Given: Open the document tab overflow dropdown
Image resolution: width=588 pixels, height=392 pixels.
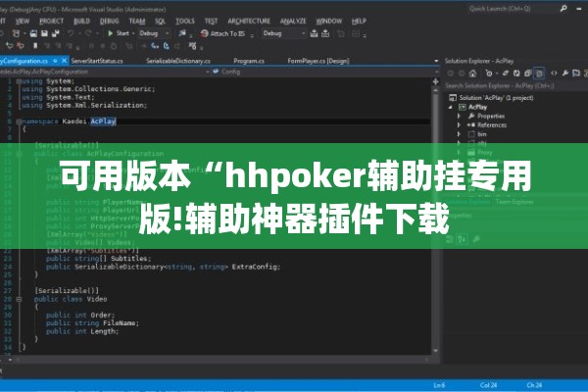Looking at the screenshot, I should point(436,61).
